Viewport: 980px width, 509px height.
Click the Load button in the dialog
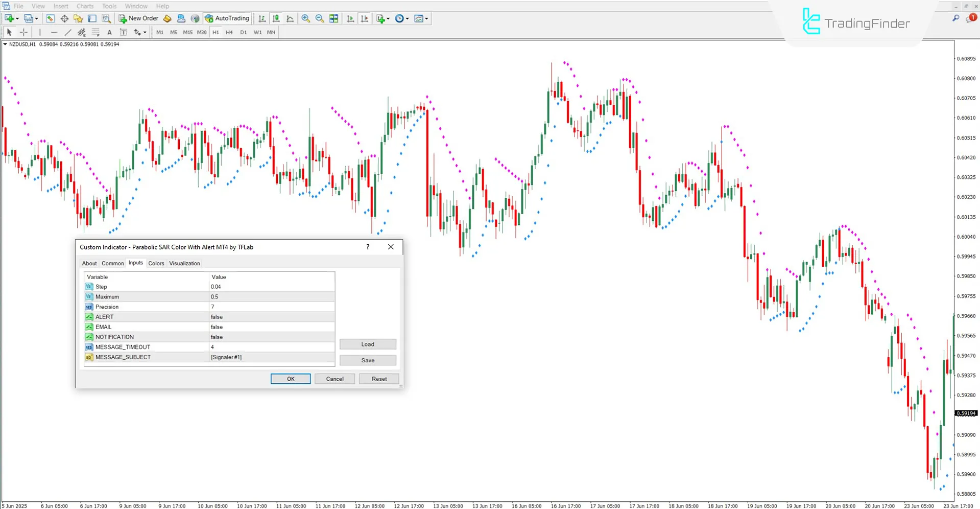[x=367, y=344]
